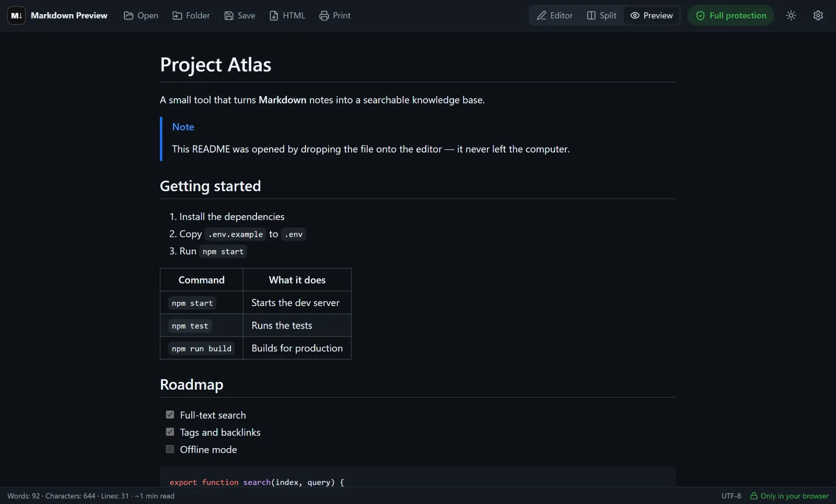
Task: Open a folder via the Folder button
Action: (191, 16)
